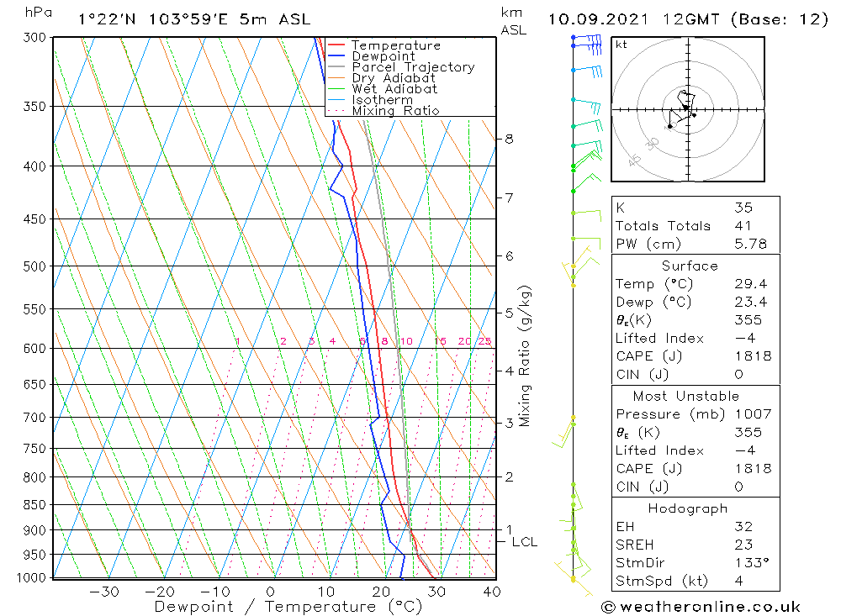
Task: Click the Most Unstable section heading
Action: click(x=686, y=396)
